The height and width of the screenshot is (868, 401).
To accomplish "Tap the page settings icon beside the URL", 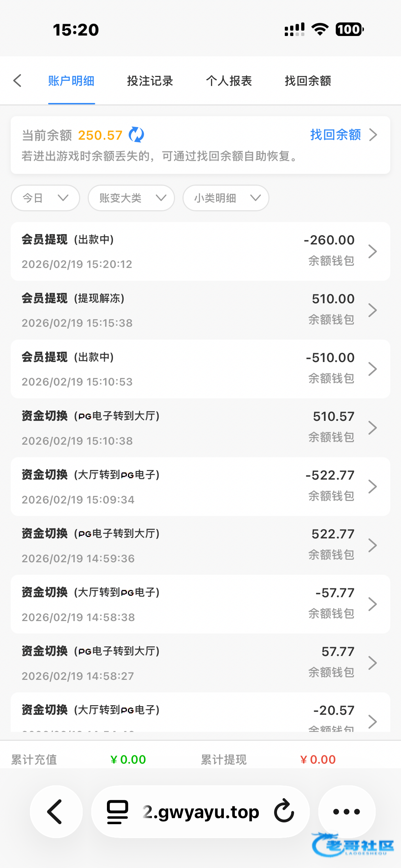I will pos(118,812).
